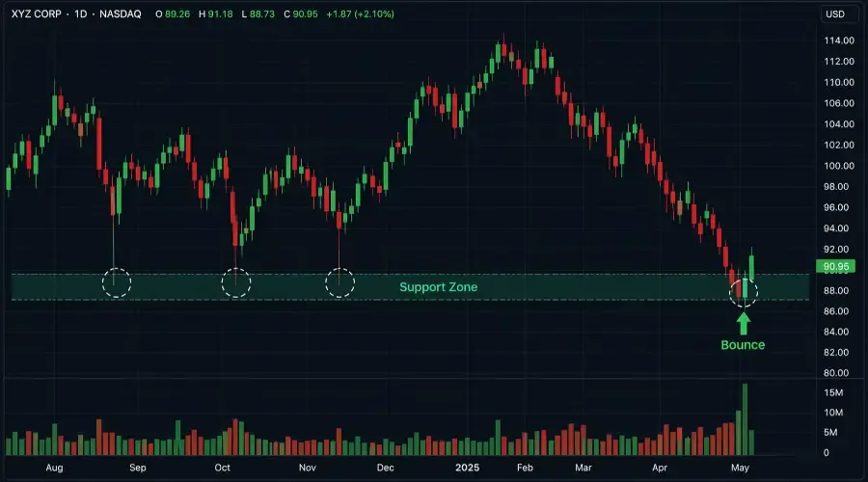The height and width of the screenshot is (482, 868).
Task: Click the latest green candle above support zone
Action: 751,265
